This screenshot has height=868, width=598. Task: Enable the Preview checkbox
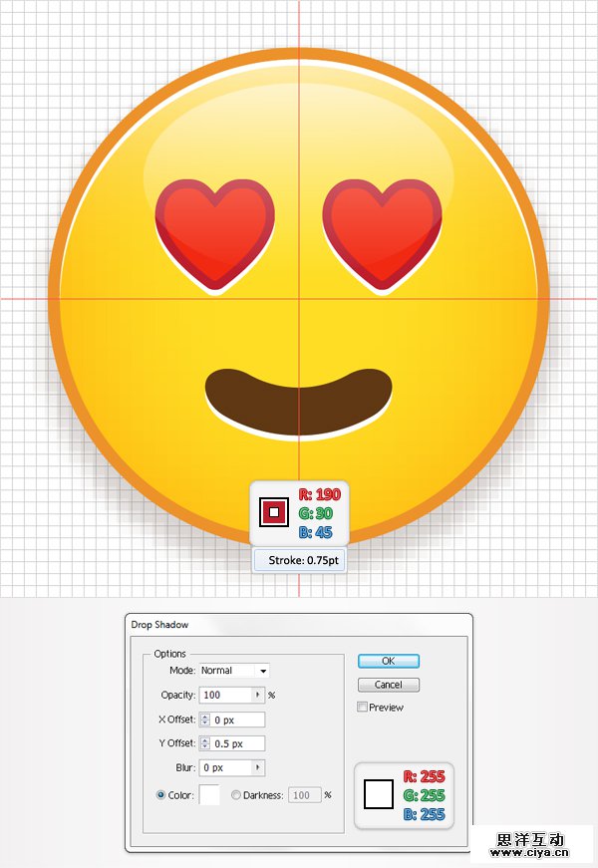(x=363, y=708)
